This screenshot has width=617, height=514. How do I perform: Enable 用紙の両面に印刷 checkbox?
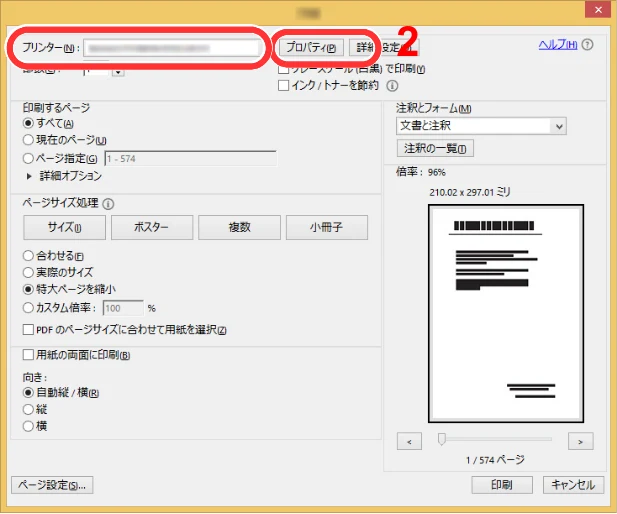28,355
